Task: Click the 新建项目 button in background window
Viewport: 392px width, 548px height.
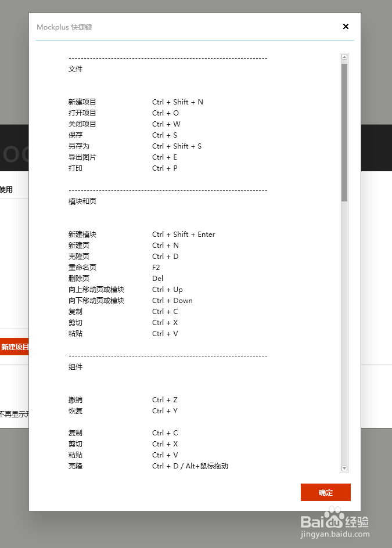Action: (15, 347)
